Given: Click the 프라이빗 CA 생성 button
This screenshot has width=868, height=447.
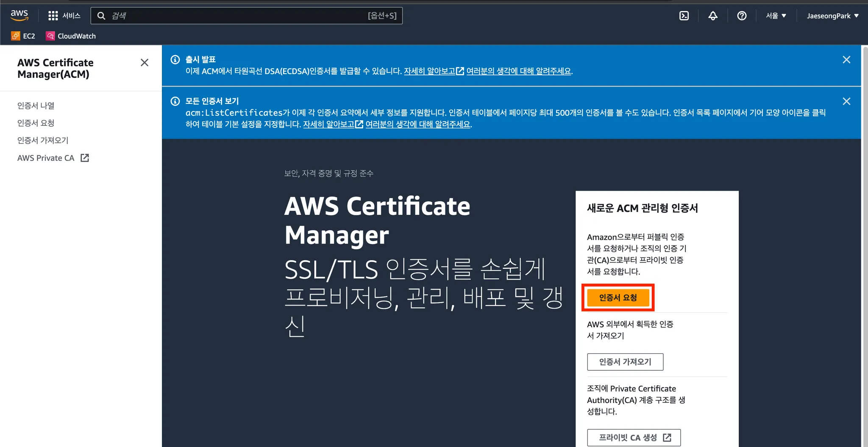Looking at the screenshot, I should point(634,438).
